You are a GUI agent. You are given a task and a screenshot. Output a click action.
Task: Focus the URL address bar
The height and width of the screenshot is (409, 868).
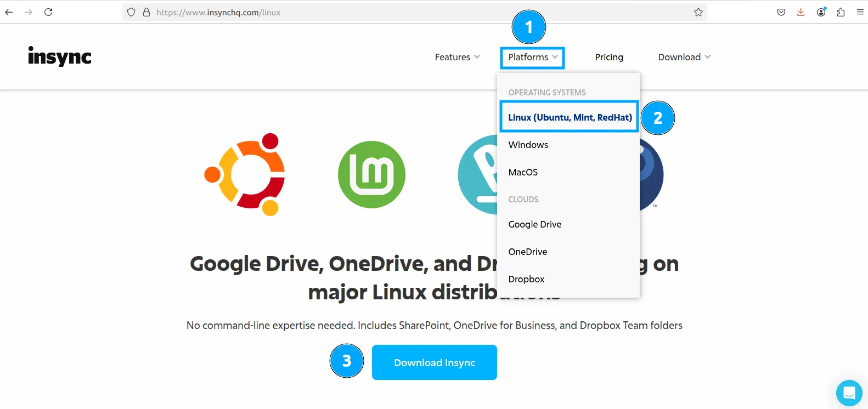pyautogui.click(x=414, y=12)
